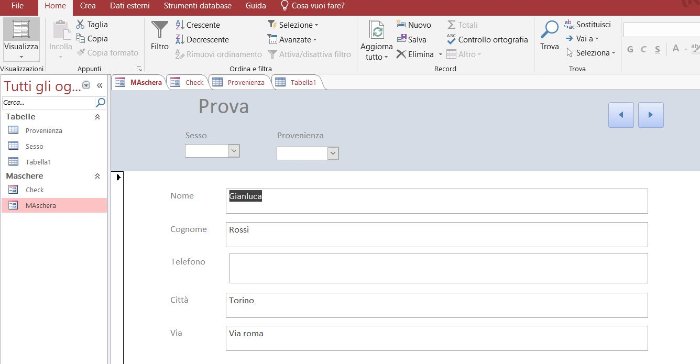Collapse the Maschere group
Screen dimensions: 700x364
pyautogui.click(x=97, y=176)
